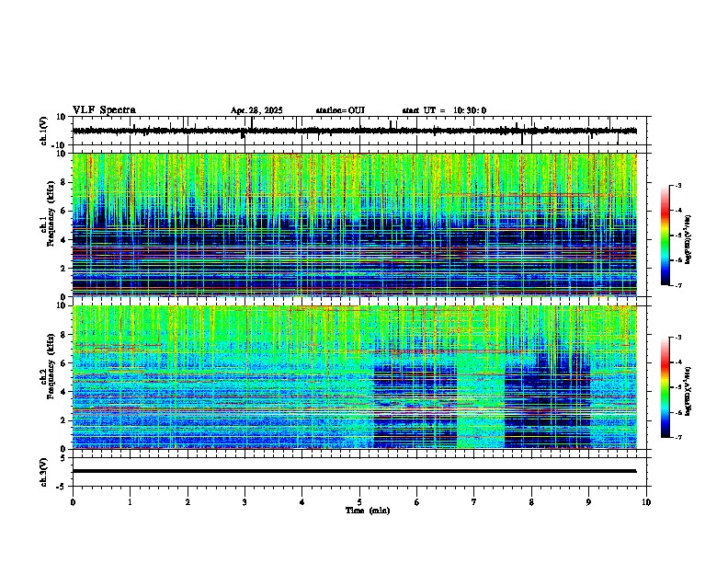728x563 pixels.
Task: Click the "5" tick on the ch.3(V) axis
Action: (x=64, y=458)
